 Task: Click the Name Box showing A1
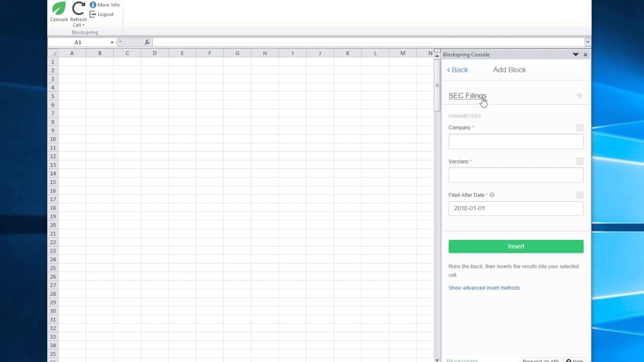point(78,43)
